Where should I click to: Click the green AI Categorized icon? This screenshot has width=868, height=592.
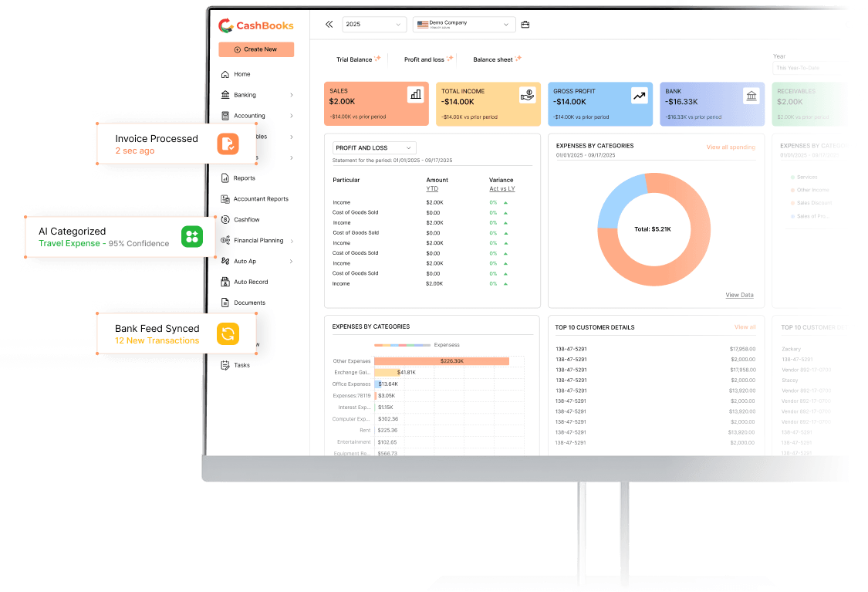click(x=192, y=236)
